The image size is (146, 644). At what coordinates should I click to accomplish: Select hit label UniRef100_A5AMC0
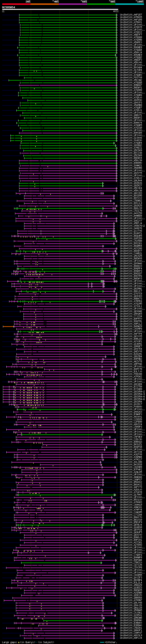[x=131, y=42]
